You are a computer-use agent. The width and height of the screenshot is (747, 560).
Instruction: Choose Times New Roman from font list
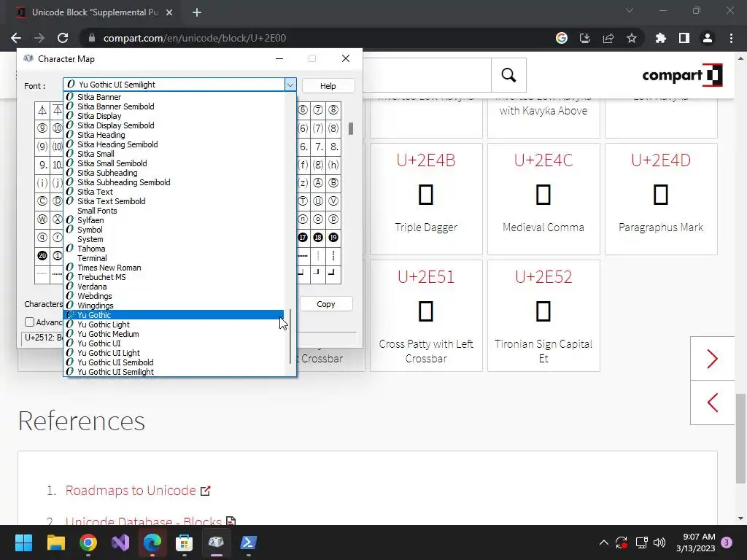pos(174,268)
